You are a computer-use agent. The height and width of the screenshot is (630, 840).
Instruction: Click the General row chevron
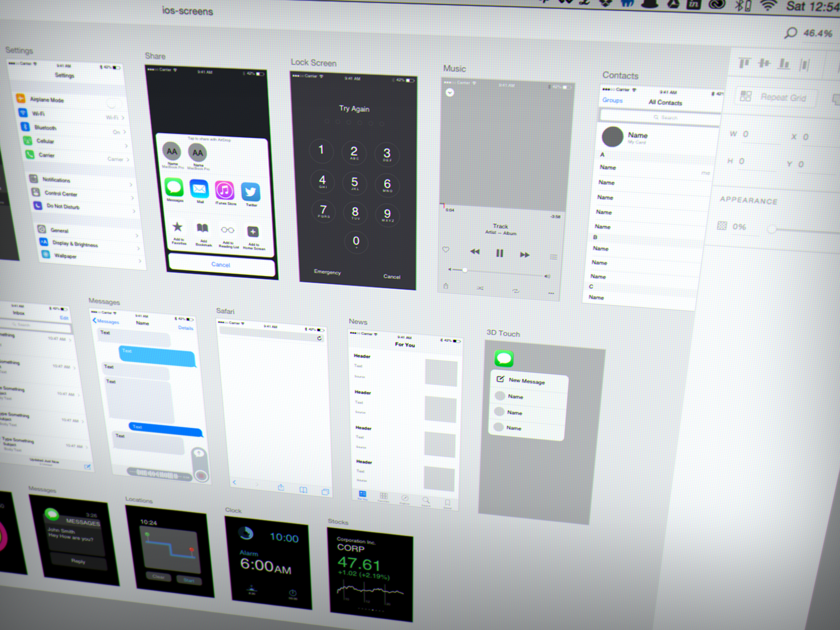pos(136,236)
